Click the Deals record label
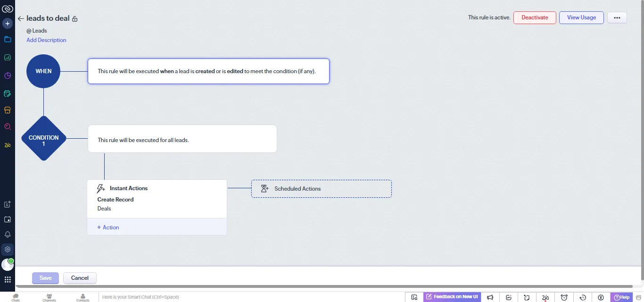644x302 pixels. 104,209
